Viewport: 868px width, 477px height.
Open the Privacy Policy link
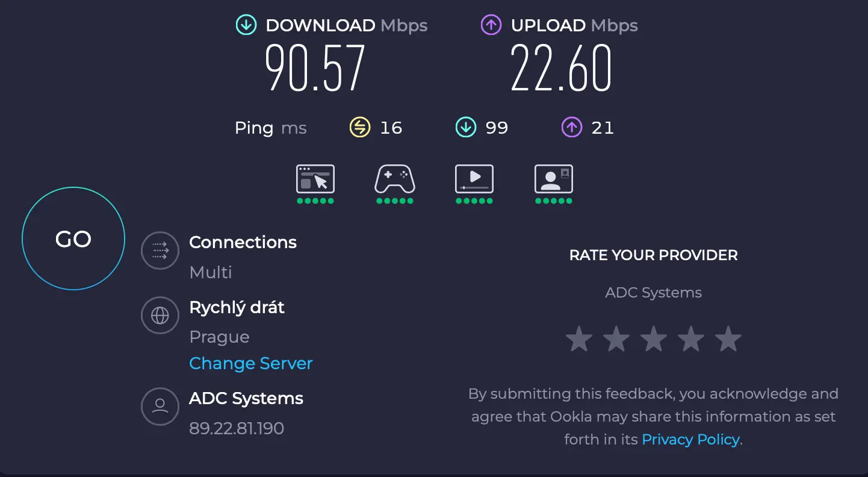click(690, 439)
